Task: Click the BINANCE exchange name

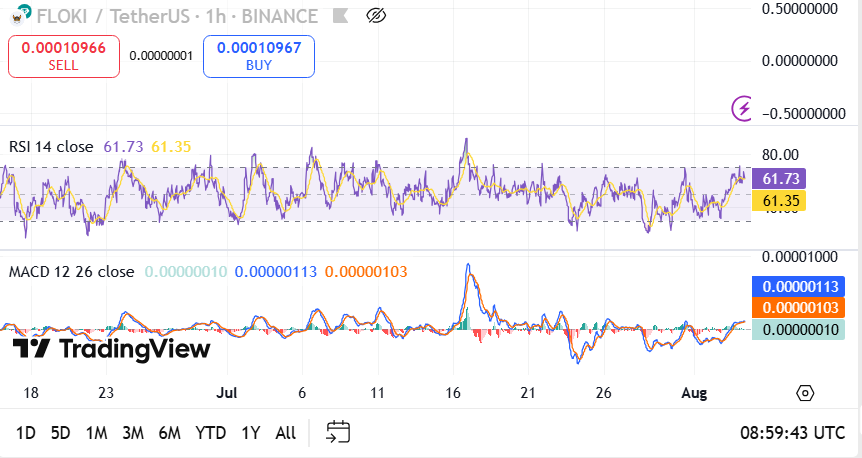Action: (x=279, y=16)
